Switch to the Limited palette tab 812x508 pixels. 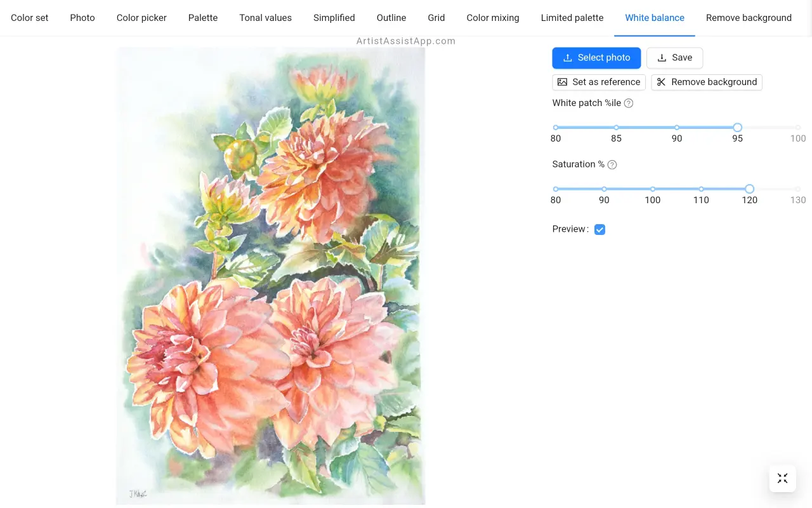(572, 18)
